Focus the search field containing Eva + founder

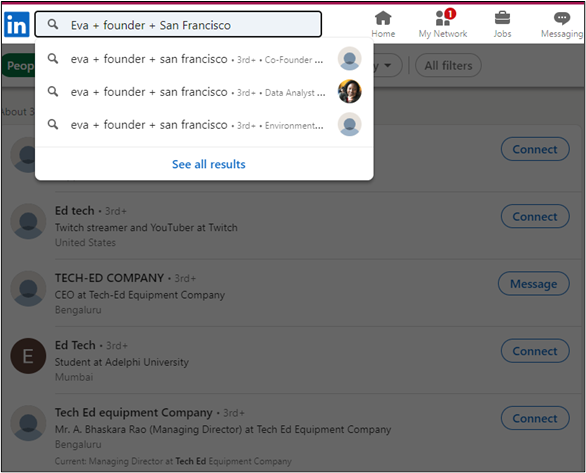click(178, 24)
